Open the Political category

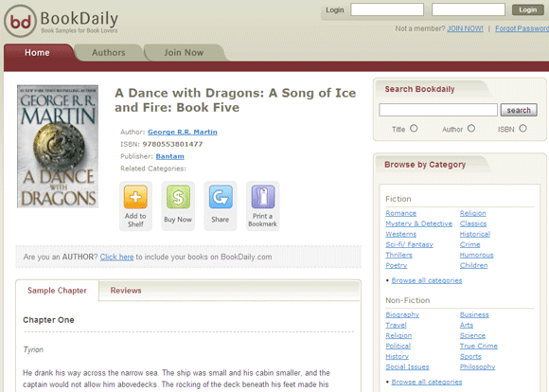pos(398,346)
